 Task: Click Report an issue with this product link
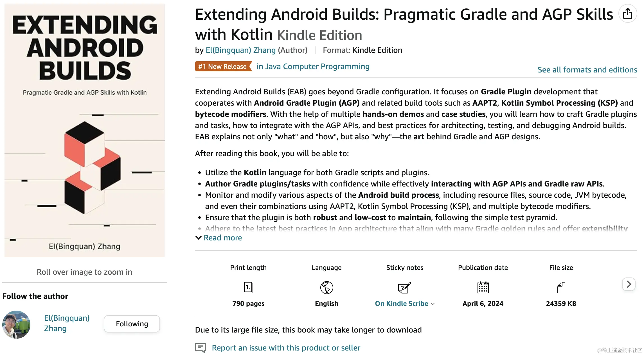tap(286, 348)
